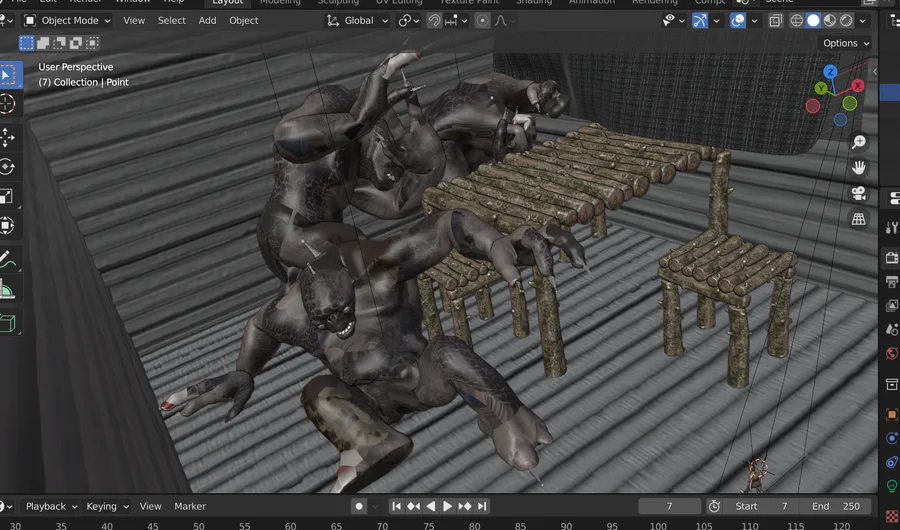Jump to the timeline end button
This screenshot has width=900, height=530.
tap(482, 506)
